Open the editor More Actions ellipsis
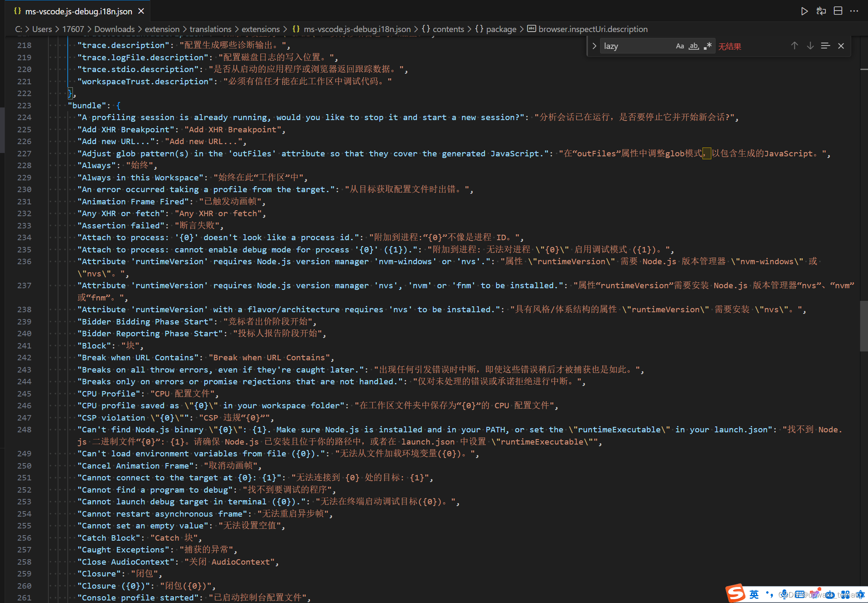Image resolution: width=868 pixels, height=603 pixels. (854, 11)
